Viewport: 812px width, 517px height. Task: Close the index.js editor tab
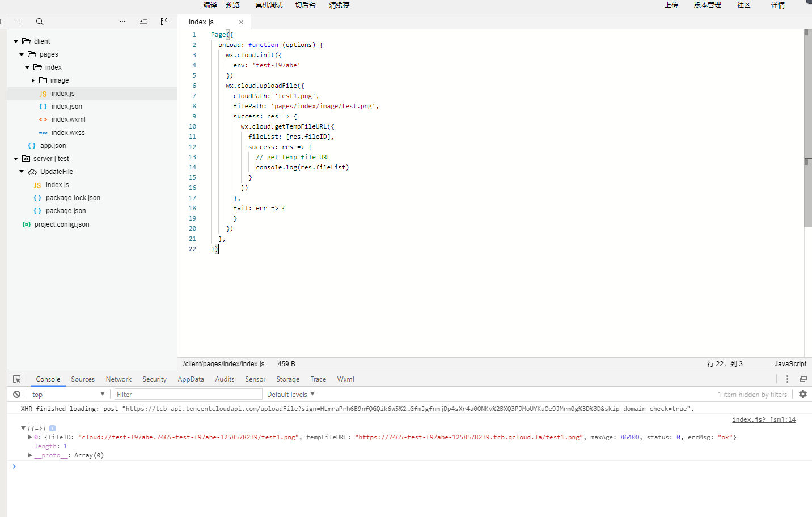(241, 22)
